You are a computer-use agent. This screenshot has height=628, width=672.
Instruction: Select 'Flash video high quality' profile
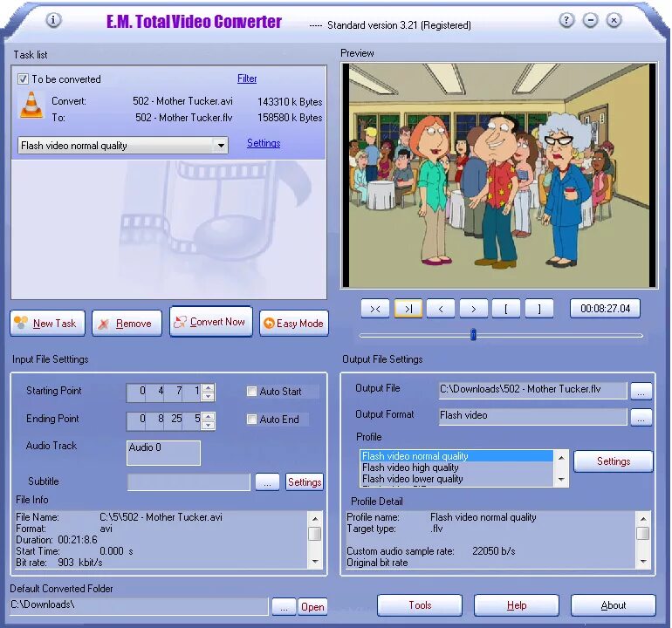tap(456, 468)
